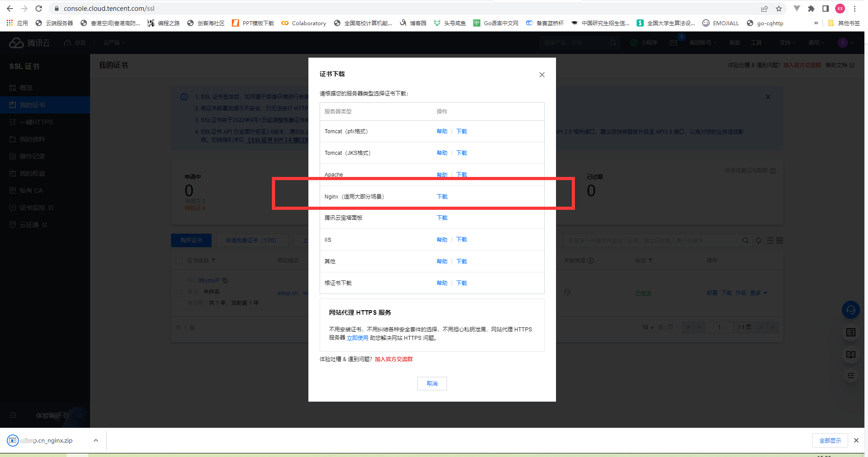Click 全部显示 in downloads bar
The width and height of the screenshot is (868, 457).
pyautogui.click(x=830, y=440)
